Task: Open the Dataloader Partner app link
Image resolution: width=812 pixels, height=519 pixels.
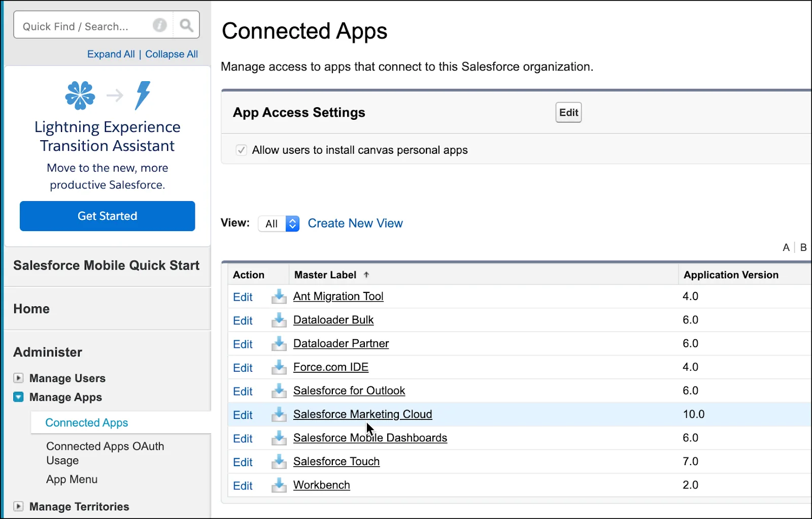Action: [x=341, y=343]
